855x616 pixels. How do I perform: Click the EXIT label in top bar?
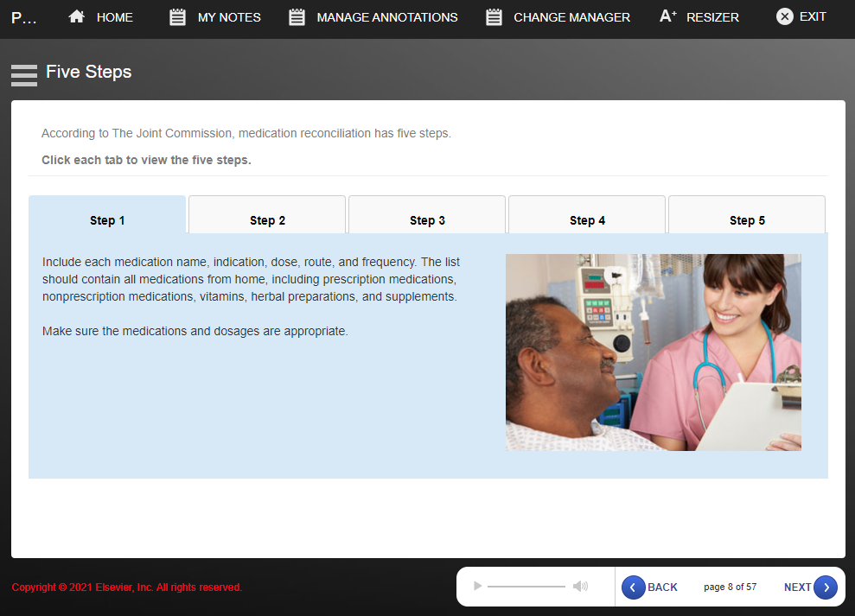click(x=813, y=17)
